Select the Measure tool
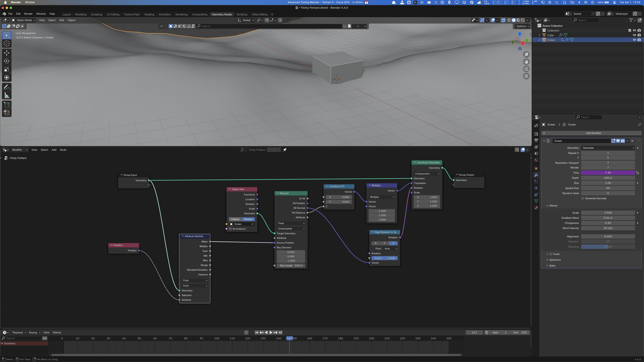The width and height of the screenshot is (644, 362). [x=7, y=95]
